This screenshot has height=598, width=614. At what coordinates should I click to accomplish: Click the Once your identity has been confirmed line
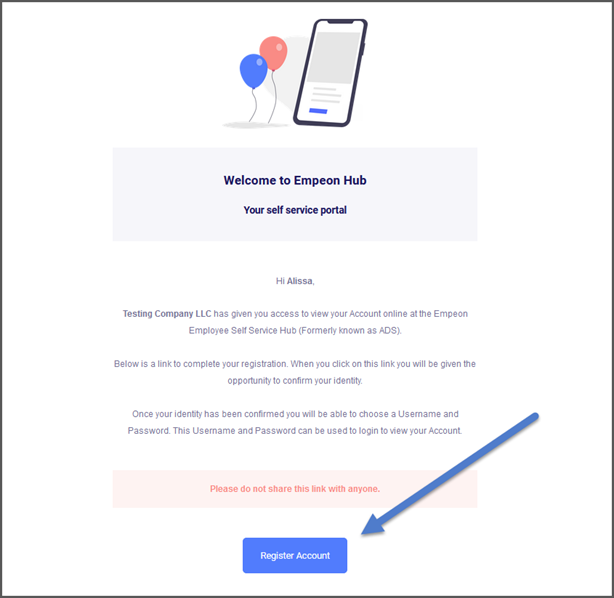(x=295, y=414)
